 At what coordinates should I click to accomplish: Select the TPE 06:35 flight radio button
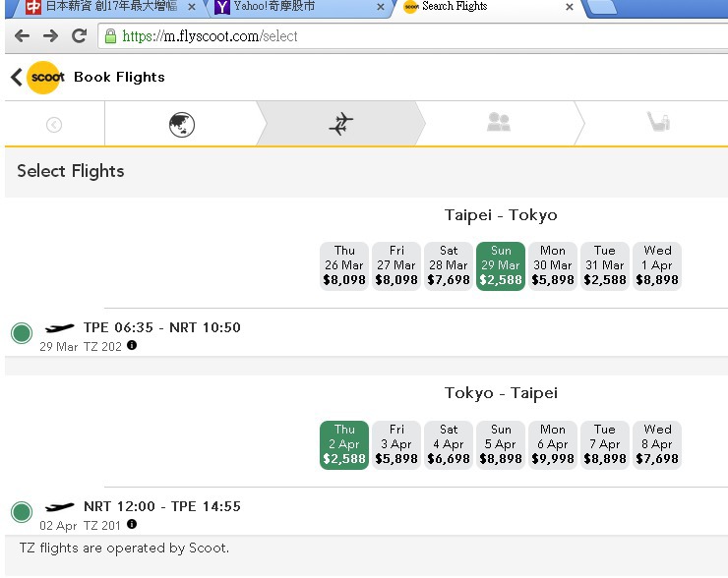(22, 333)
